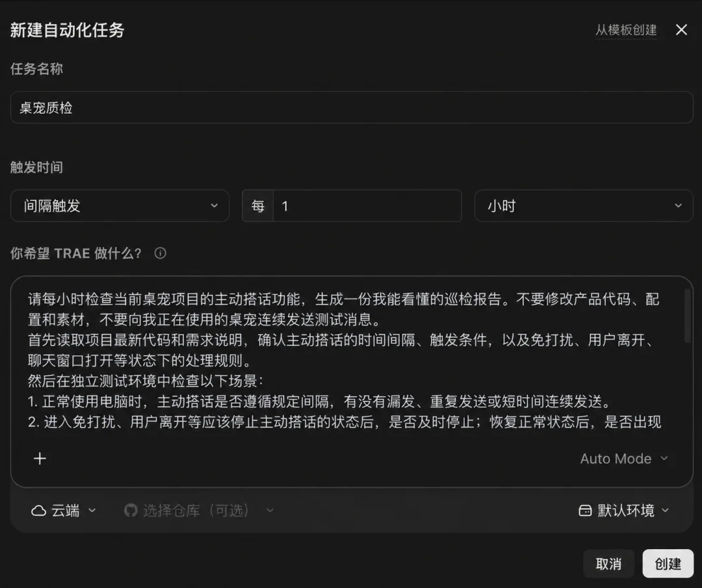Image resolution: width=702 pixels, height=588 pixels.
Task: Click the 取消 cancel button
Action: pyautogui.click(x=608, y=564)
